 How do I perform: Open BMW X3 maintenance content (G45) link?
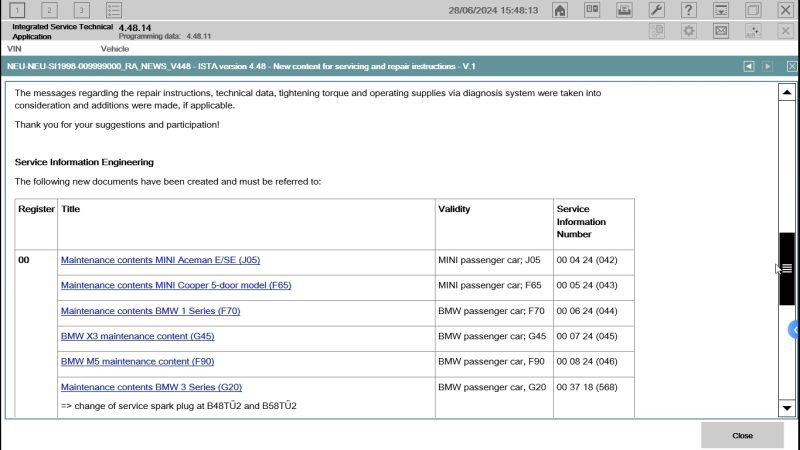tap(137, 336)
